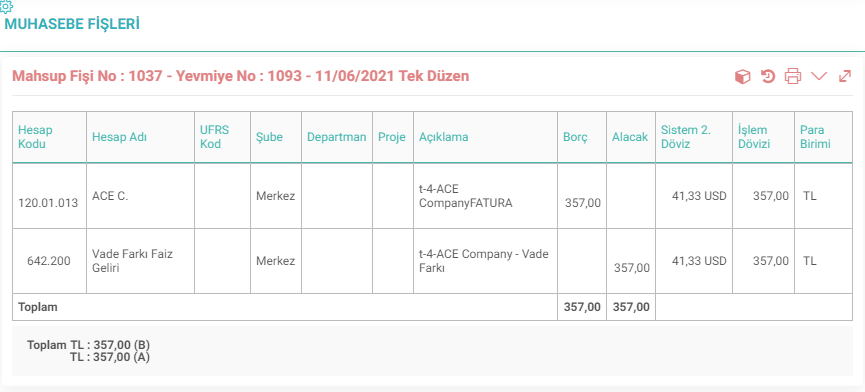Screen dimensions: 865x392
Task: Click the MUHASEBE FİŞLERİ page title
Action: tap(72, 24)
